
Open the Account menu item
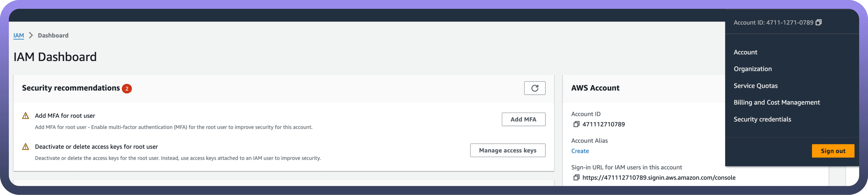(x=745, y=52)
